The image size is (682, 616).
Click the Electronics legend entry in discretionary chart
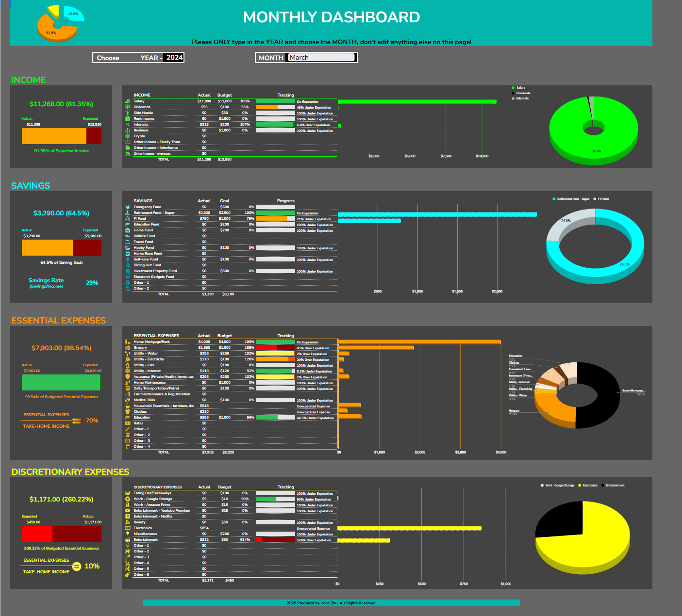[x=590, y=486]
